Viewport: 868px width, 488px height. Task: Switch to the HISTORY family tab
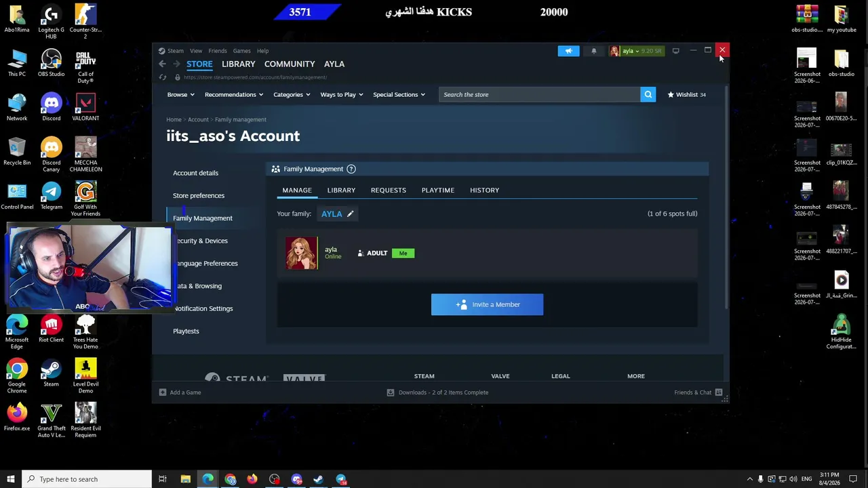tap(484, 190)
